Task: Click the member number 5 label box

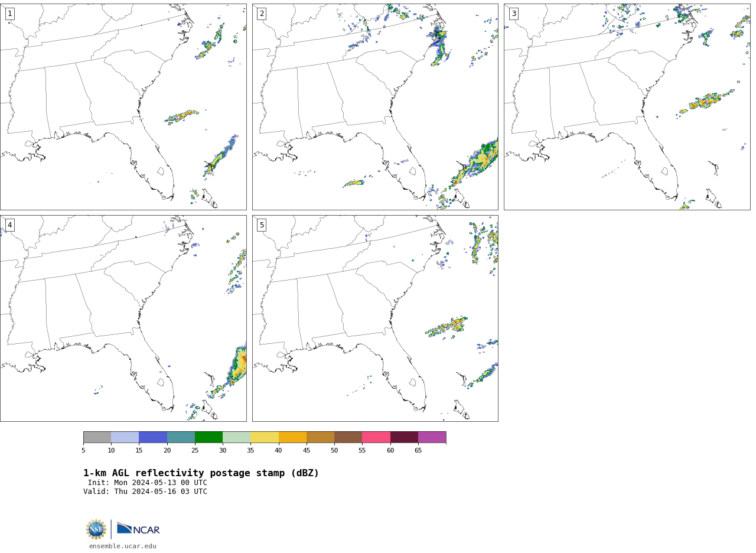Action: 262,225
